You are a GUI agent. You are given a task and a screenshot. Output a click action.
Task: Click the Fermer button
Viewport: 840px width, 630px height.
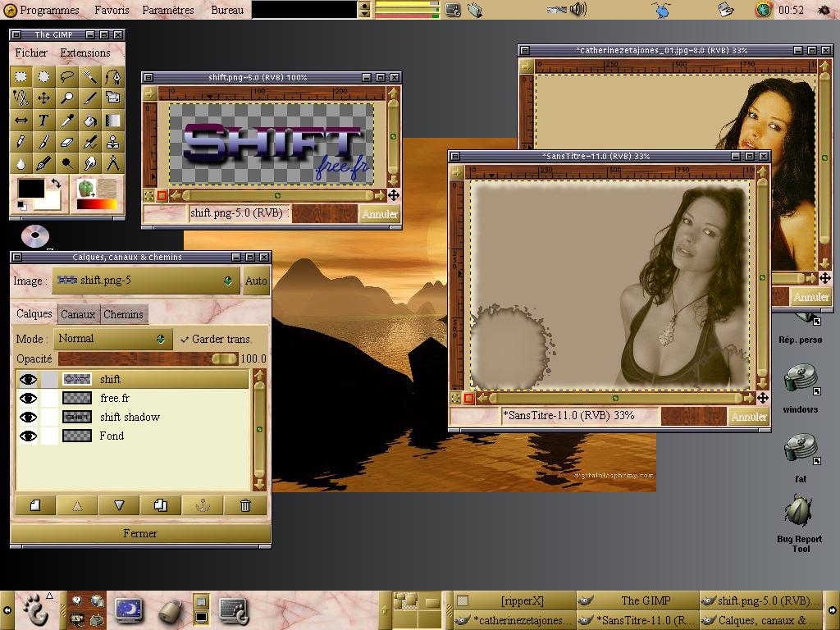140,533
